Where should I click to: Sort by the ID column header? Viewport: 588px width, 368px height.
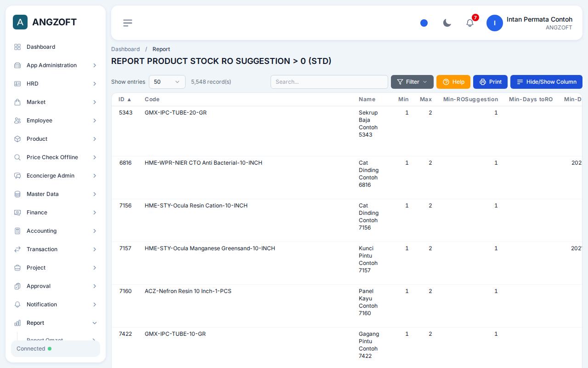click(125, 99)
